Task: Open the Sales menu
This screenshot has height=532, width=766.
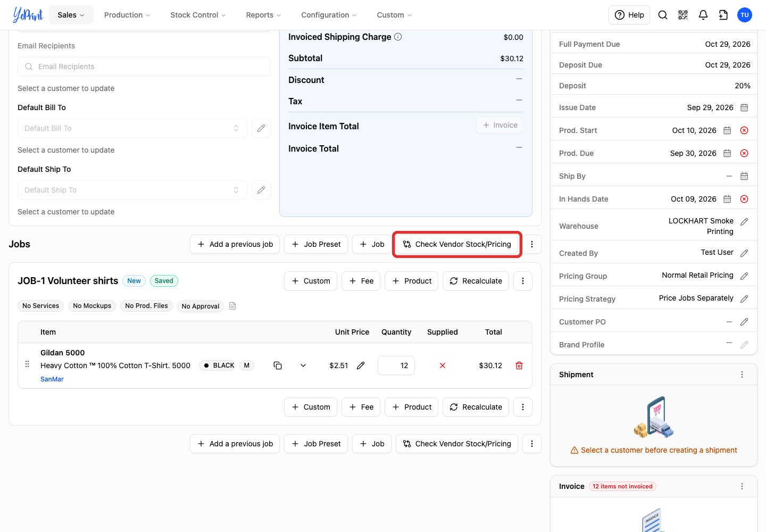Action: coord(71,15)
